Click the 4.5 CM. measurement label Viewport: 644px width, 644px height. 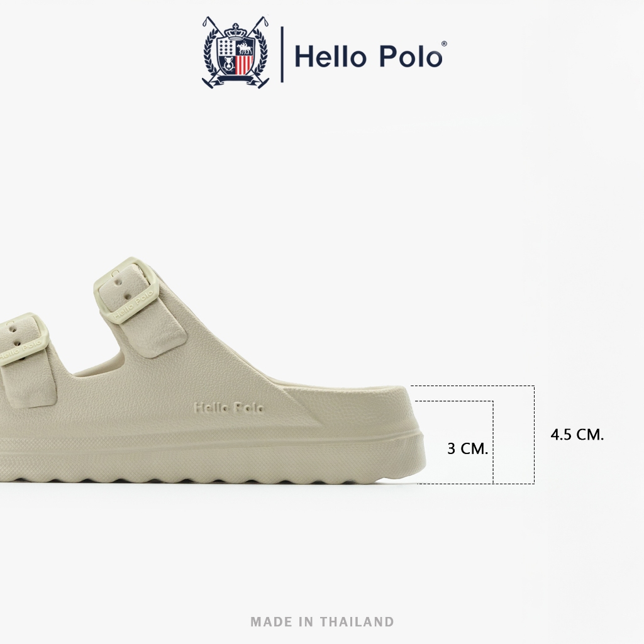[577, 435]
